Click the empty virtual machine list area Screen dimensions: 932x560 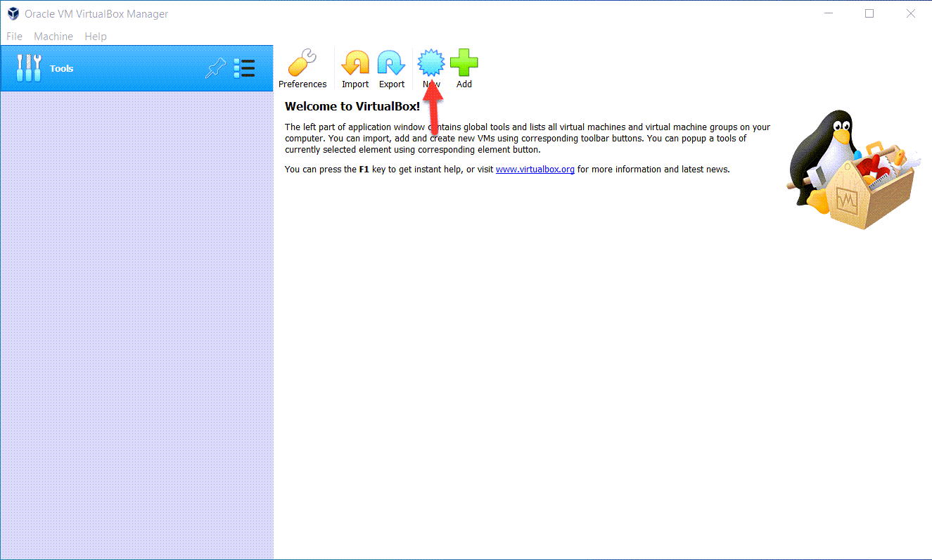pyautogui.click(x=136, y=317)
